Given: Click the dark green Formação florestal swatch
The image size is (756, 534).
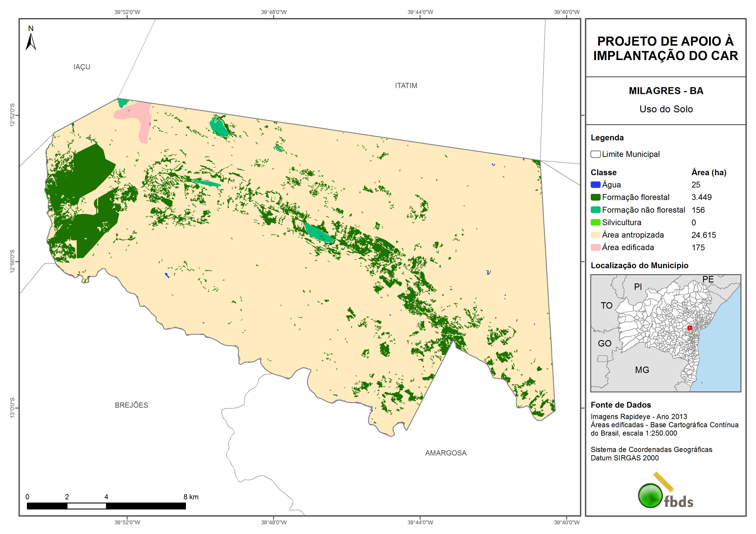Looking at the screenshot, I should 595,197.
